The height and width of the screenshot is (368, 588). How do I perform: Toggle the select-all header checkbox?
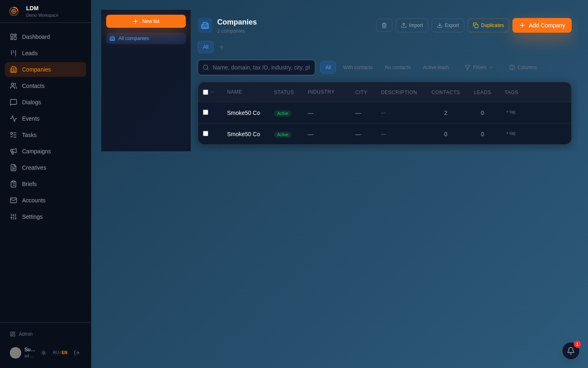pyautogui.click(x=206, y=92)
